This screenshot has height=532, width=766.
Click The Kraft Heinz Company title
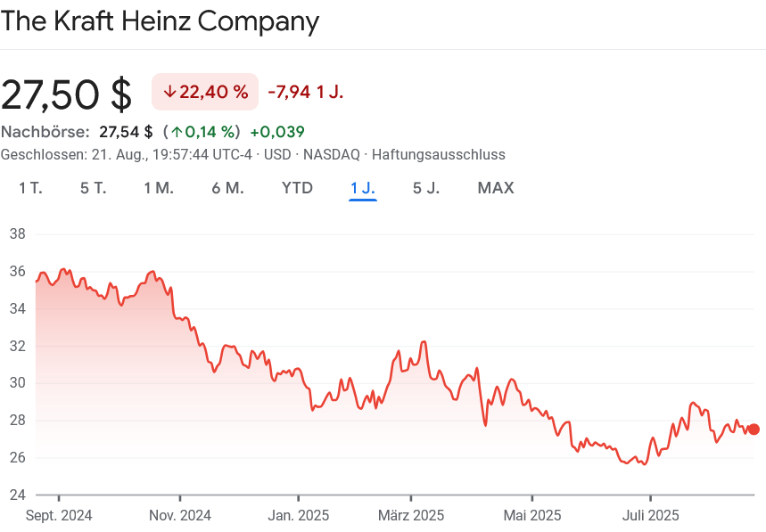tap(160, 20)
